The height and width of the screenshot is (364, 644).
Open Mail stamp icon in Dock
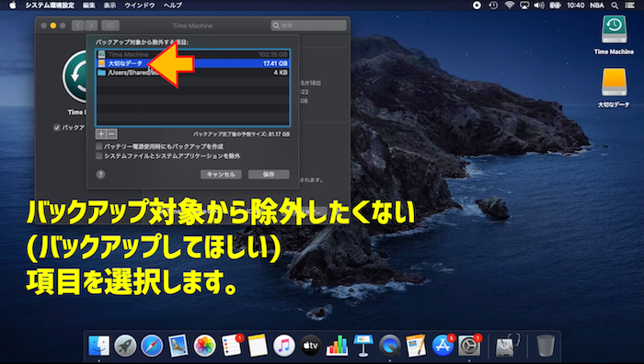tap(178, 346)
